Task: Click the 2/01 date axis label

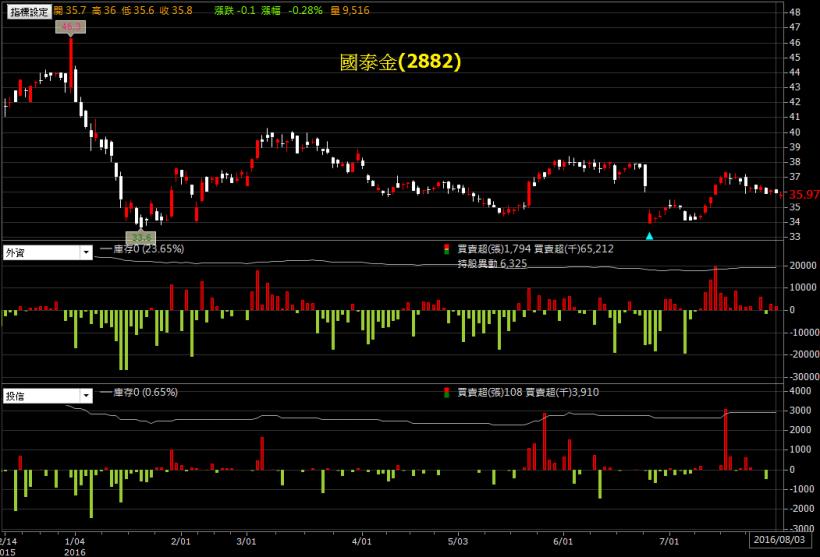Action: point(181,541)
